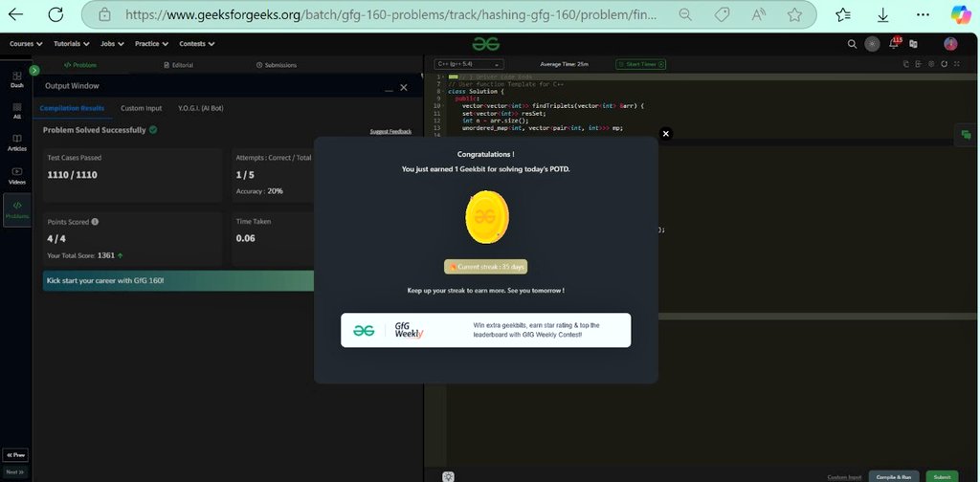Open the Y.O.G.I. (AI Bot) tab

point(201,108)
